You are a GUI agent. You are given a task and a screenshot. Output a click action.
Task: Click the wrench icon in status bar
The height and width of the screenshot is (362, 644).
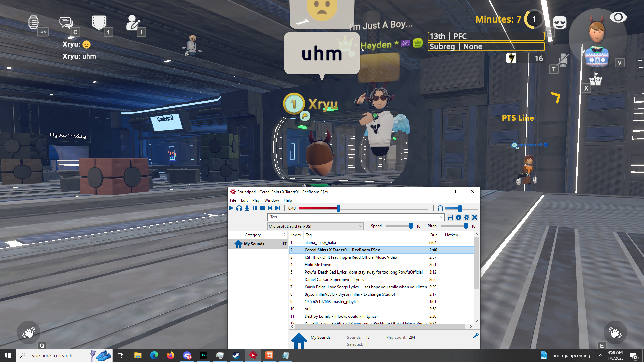click(x=476, y=336)
